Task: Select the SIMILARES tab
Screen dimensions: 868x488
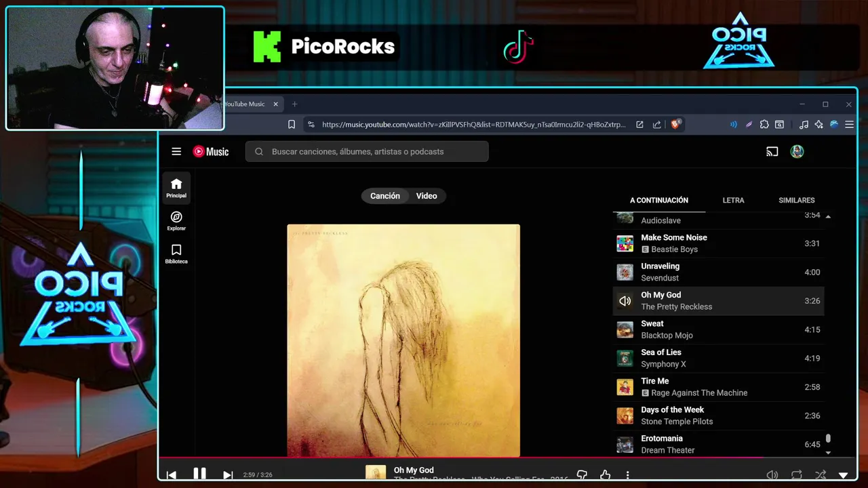Action: (797, 200)
